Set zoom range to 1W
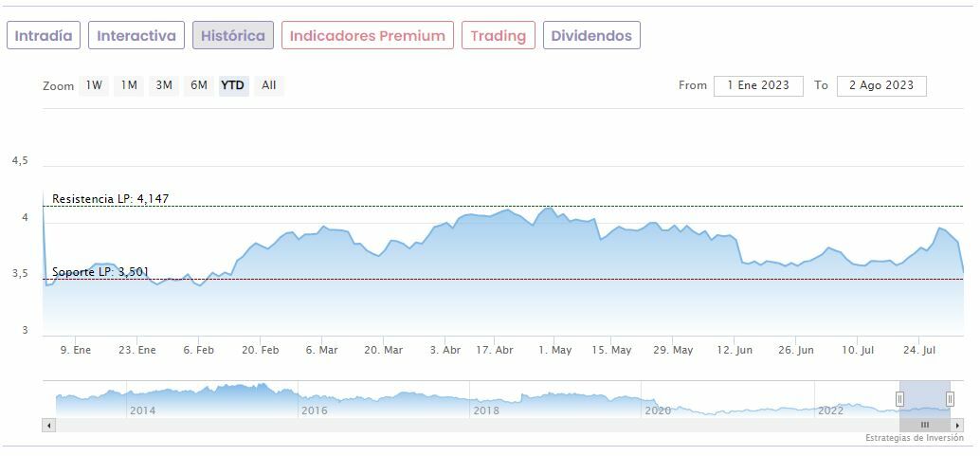This screenshot has width=980, height=456. pyautogui.click(x=94, y=85)
